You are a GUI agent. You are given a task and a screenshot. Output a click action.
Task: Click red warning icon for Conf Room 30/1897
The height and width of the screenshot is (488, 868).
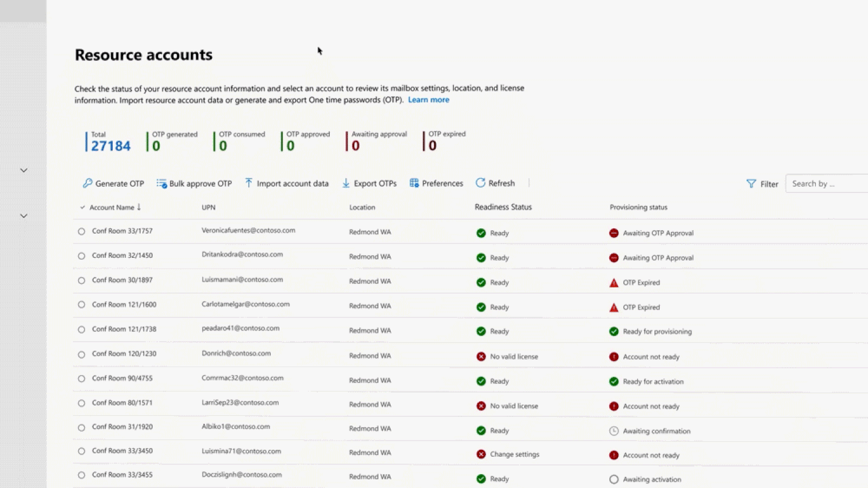[614, 283]
